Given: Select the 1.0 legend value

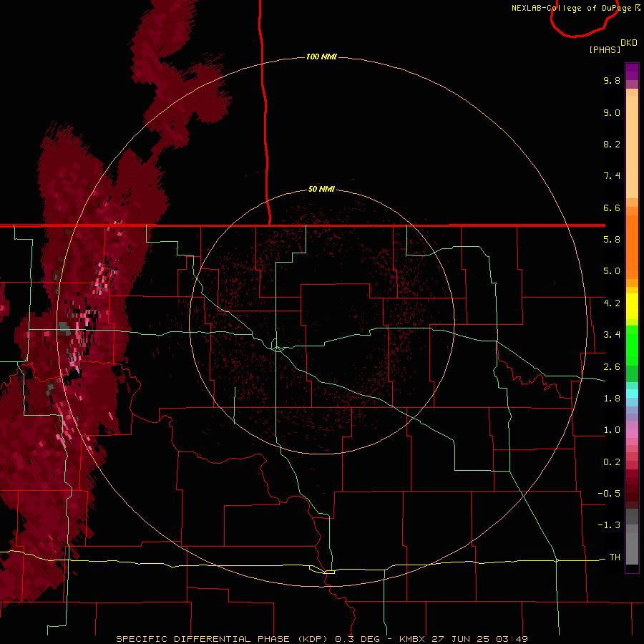Looking at the screenshot, I should (612, 430).
